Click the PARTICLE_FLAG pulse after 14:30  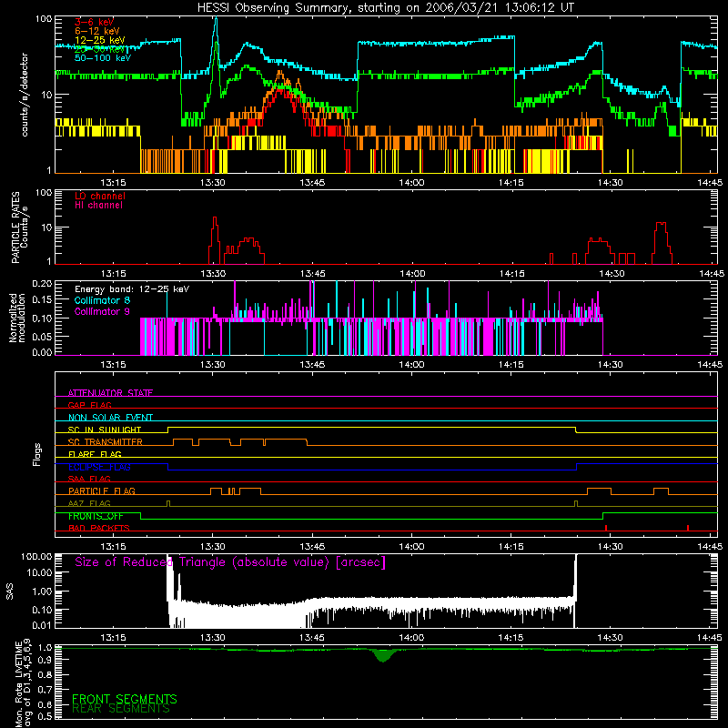pyautogui.click(x=662, y=491)
